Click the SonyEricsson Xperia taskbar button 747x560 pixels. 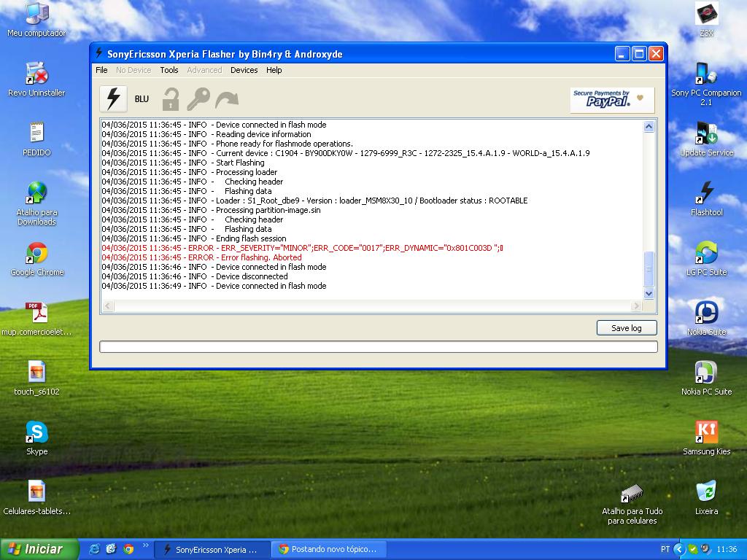[x=213, y=550]
